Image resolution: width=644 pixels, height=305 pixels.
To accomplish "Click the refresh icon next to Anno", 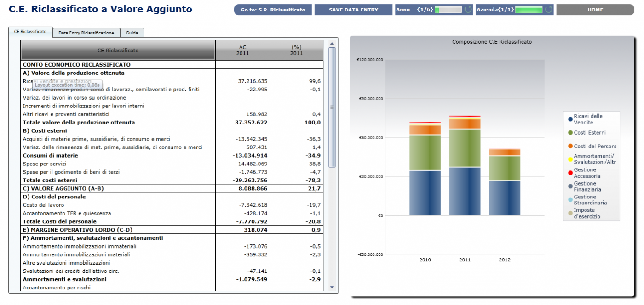I will (x=468, y=10).
